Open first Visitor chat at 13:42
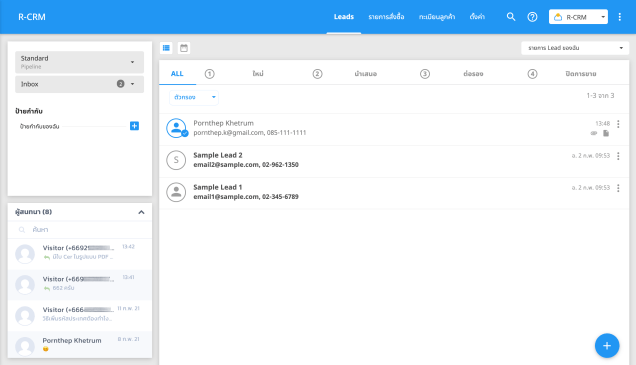This screenshot has height=365, width=636. (x=80, y=254)
